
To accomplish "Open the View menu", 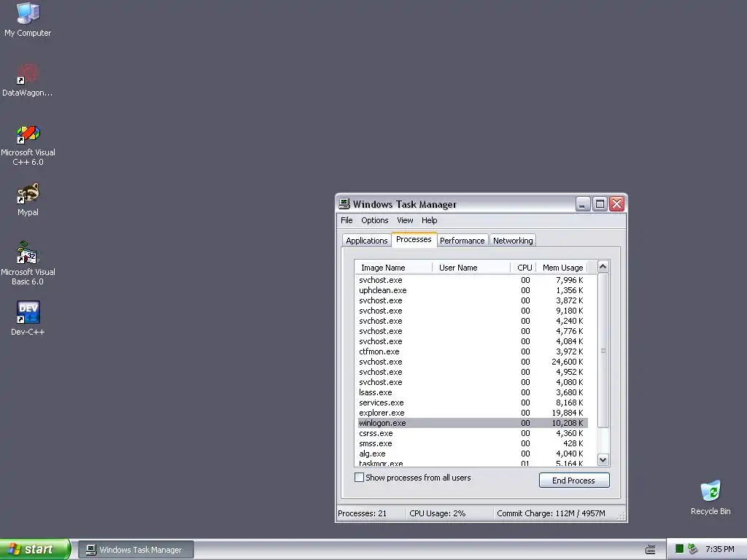I will pyautogui.click(x=405, y=220).
